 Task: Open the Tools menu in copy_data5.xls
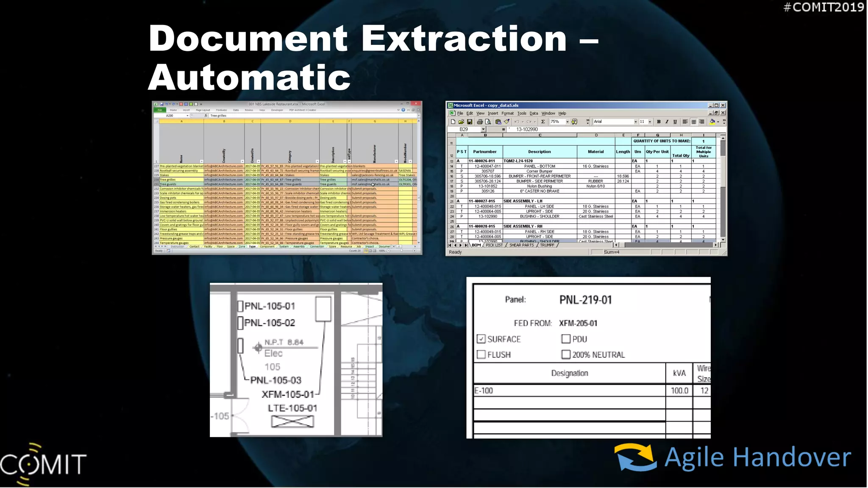[522, 114]
